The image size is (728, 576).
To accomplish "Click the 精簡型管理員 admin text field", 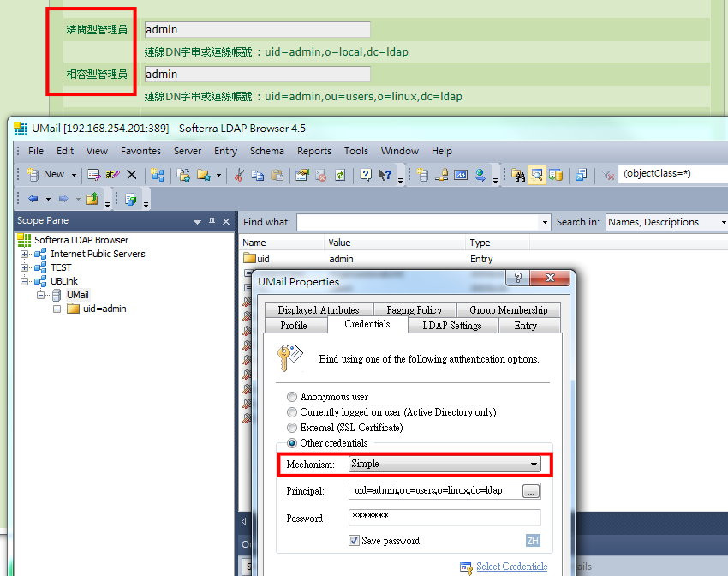I will (258, 29).
